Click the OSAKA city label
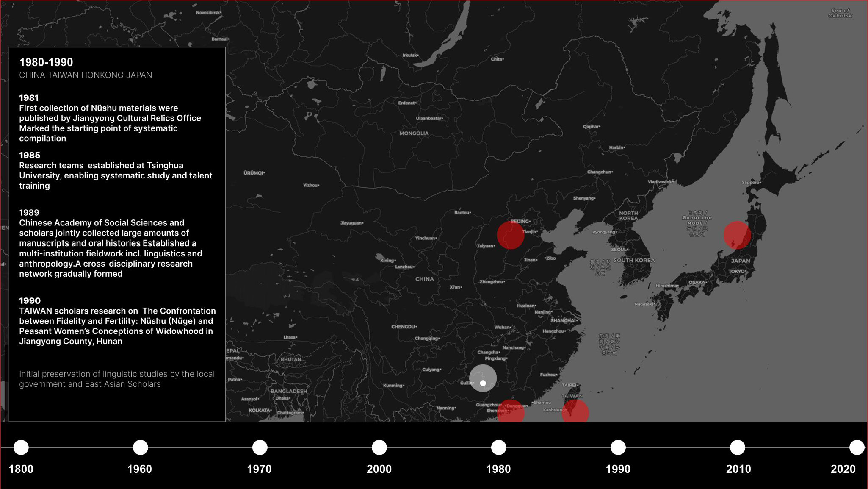 coord(697,282)
